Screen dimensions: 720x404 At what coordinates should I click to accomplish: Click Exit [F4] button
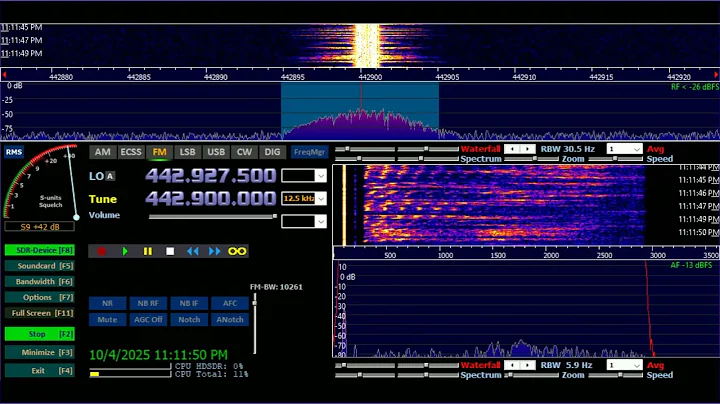pyautogui.click(x=39, y=370)
